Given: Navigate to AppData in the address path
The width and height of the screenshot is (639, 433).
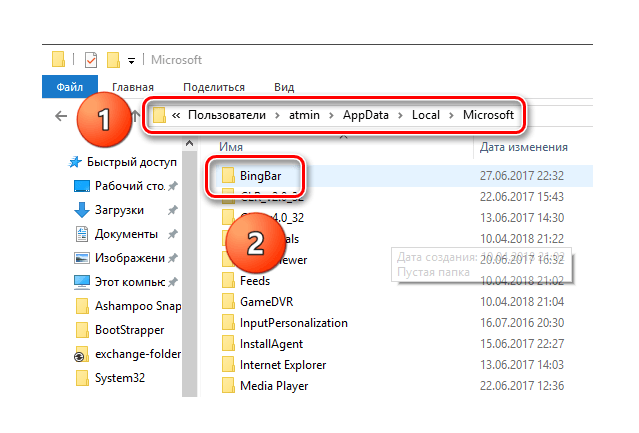Looking at the screenshot, I should click(x=366, y=115).
